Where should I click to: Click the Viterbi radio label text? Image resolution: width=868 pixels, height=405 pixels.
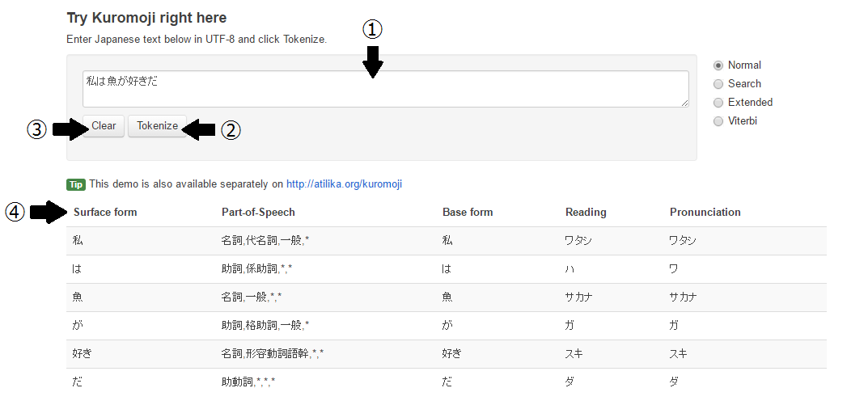pos(743,121)
